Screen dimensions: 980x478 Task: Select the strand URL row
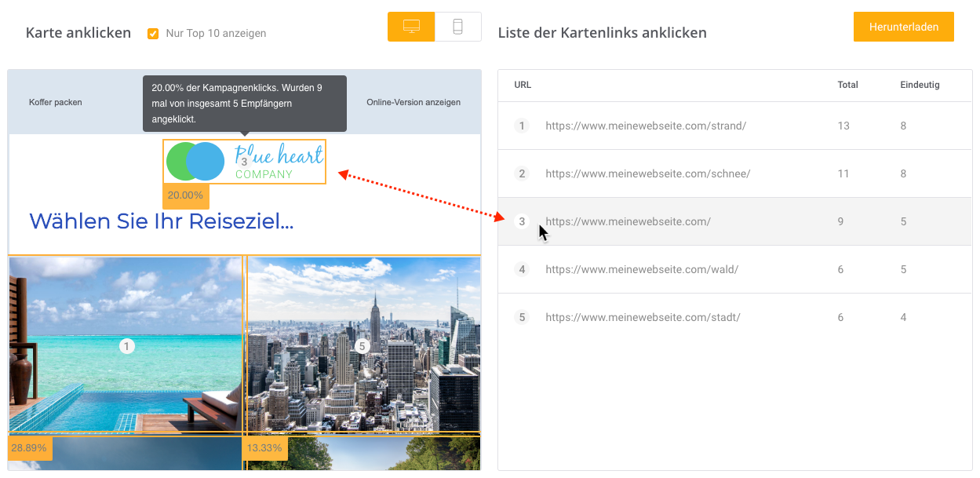tap(735, 126)
